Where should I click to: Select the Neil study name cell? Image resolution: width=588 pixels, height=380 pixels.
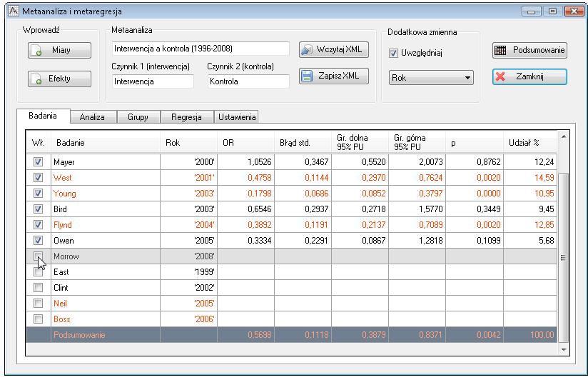(106, 304)
